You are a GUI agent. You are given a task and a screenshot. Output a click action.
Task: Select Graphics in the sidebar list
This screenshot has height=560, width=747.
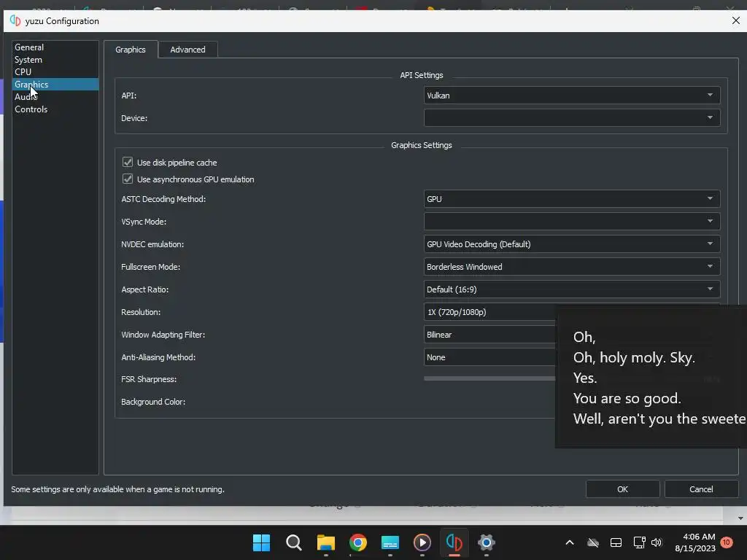(x=55, y=85)
